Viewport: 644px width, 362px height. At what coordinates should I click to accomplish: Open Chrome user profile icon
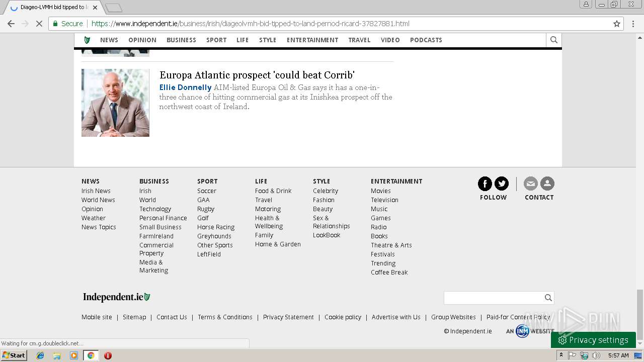(586, 4)
